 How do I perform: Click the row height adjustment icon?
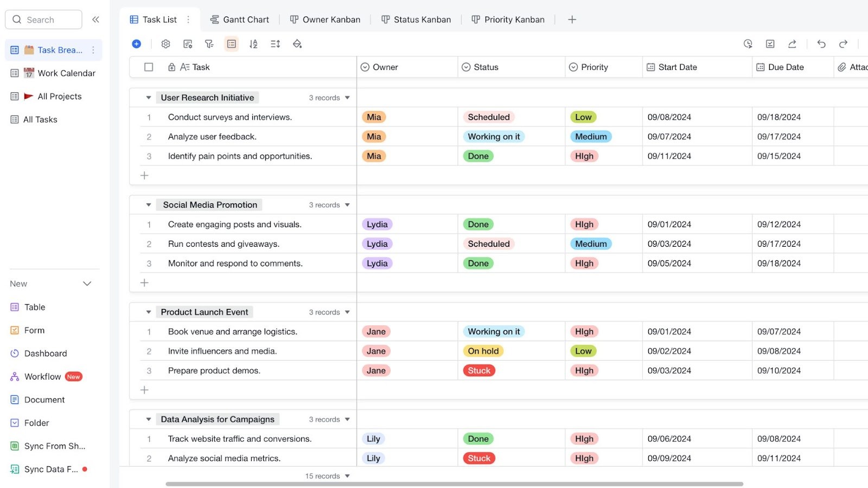pos(275,44)
